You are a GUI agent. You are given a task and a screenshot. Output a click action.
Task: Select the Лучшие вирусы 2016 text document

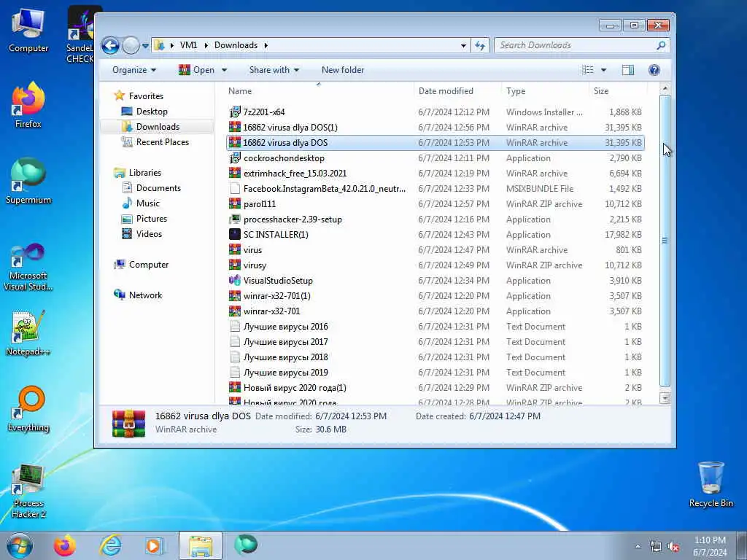pos(436,326)
